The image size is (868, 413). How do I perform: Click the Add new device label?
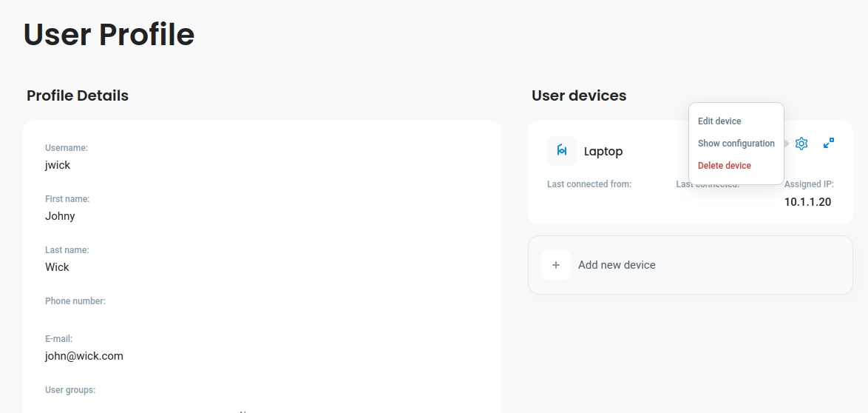(x=617, y=265)
